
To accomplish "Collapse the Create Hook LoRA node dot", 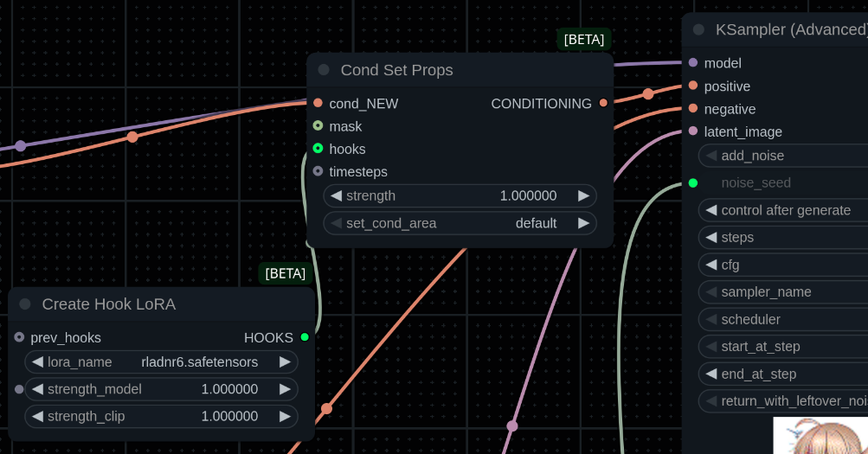I will tap(25, 304).
